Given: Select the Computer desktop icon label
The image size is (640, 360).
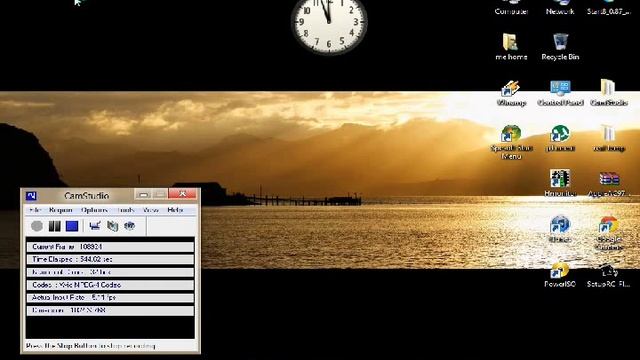Looking at the screenshot, I should pos(511,11).
